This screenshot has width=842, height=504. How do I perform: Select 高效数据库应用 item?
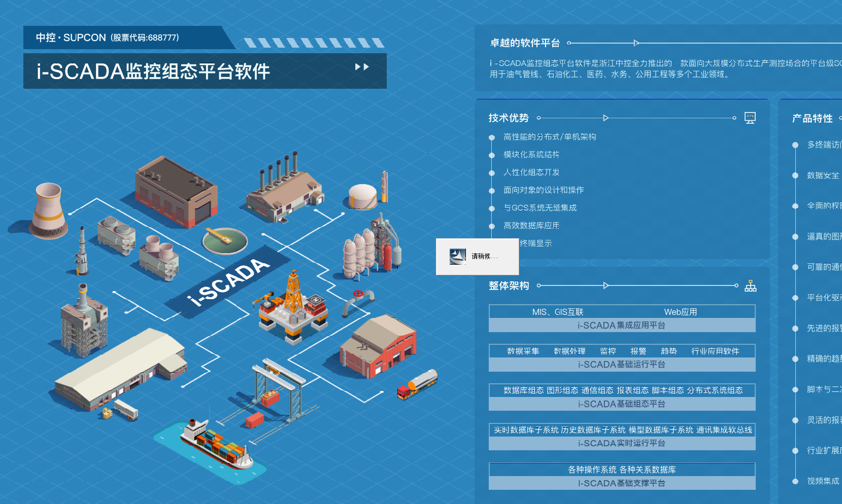[531, 226]
